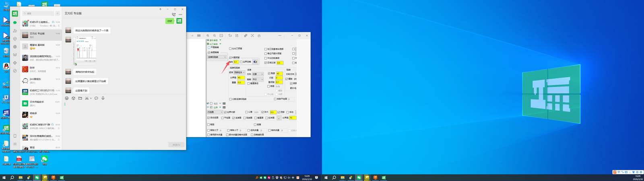Open the WeChat contacts icon
The height and width of the screenshot is (181, 644).
(x=15, y=31)
